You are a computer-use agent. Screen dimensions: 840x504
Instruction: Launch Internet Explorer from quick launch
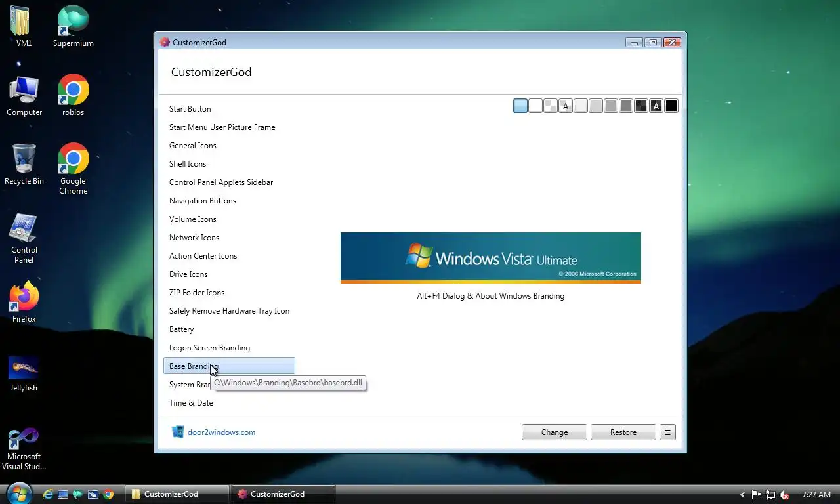pyautogui.click(x=48, y=494)
